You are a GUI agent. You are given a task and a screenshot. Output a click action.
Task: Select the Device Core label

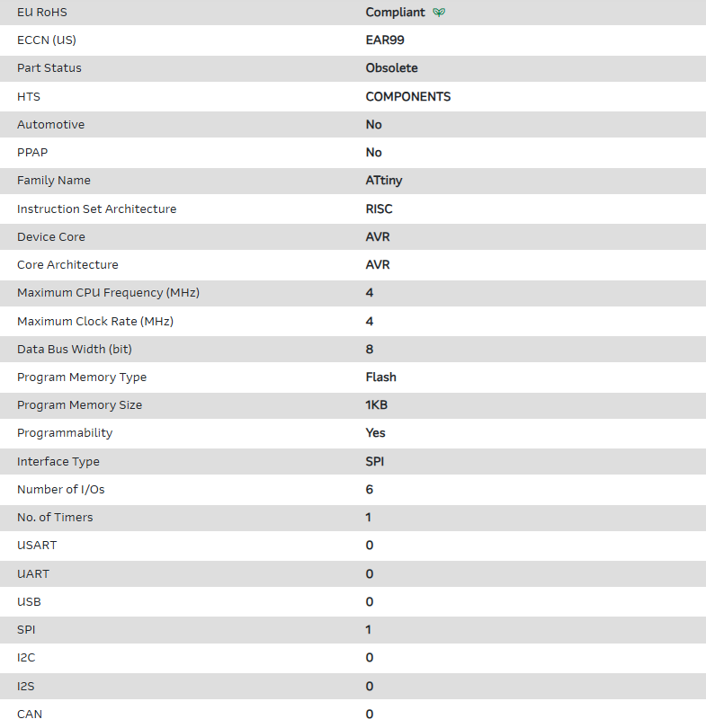50,237
